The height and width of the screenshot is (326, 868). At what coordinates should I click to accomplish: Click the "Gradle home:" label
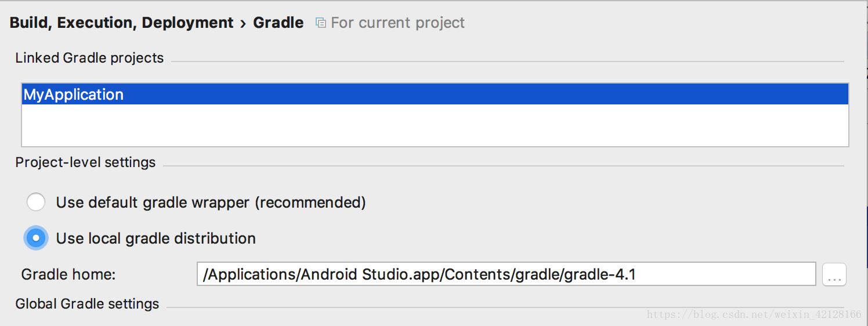68,274
